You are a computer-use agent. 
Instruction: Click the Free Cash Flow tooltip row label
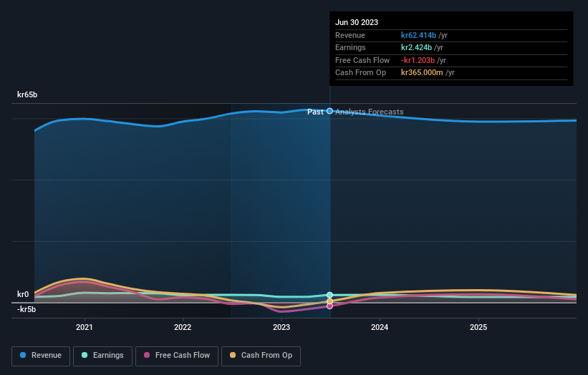(x=362, y=60)
